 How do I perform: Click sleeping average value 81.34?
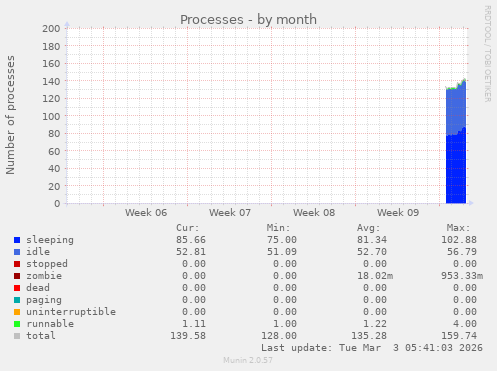coord(372,240)
